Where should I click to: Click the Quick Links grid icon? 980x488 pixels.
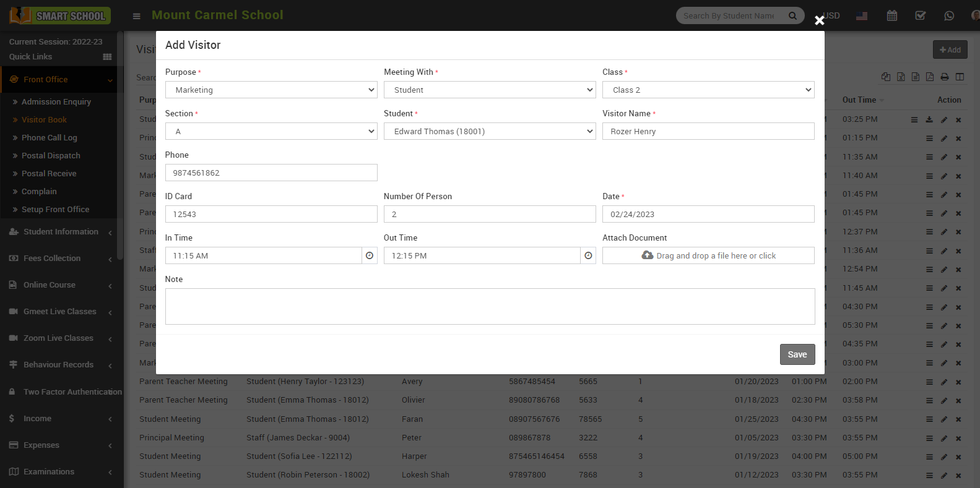click(107, 57)
